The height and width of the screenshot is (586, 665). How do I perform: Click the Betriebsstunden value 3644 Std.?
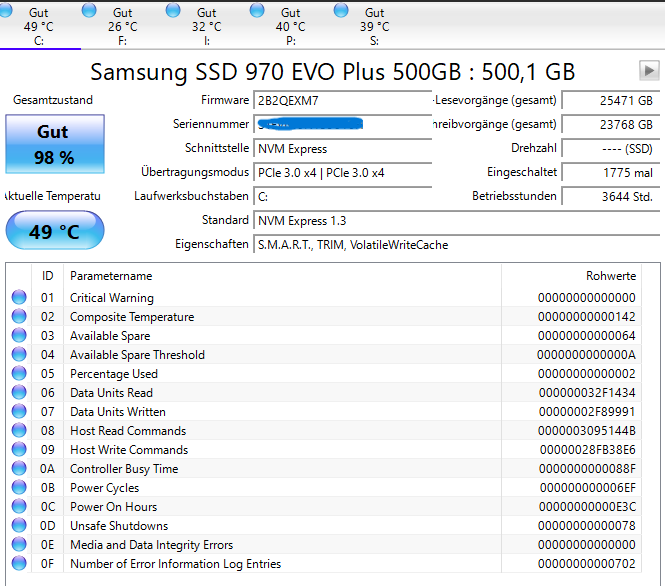tap(611, 197)
